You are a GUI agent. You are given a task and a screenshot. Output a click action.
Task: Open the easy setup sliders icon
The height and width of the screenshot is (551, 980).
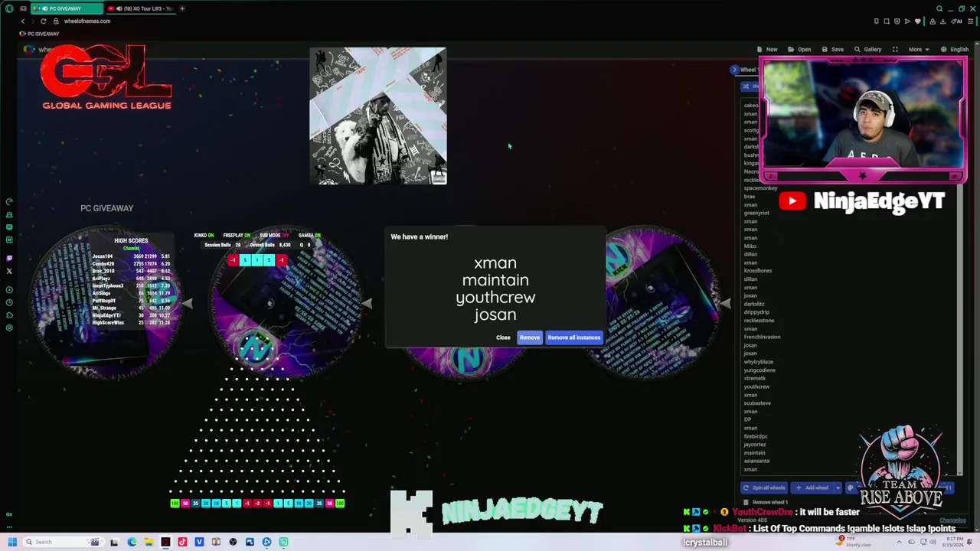tap(970, 21)
